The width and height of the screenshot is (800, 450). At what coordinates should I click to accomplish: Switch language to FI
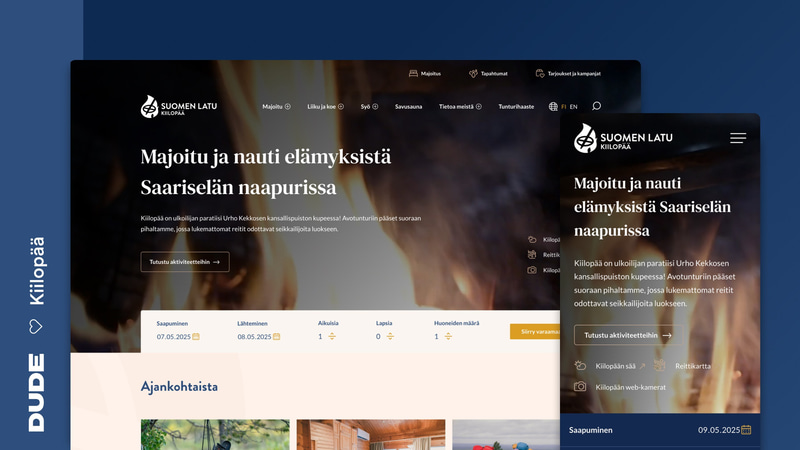click(x=563, y=107)
